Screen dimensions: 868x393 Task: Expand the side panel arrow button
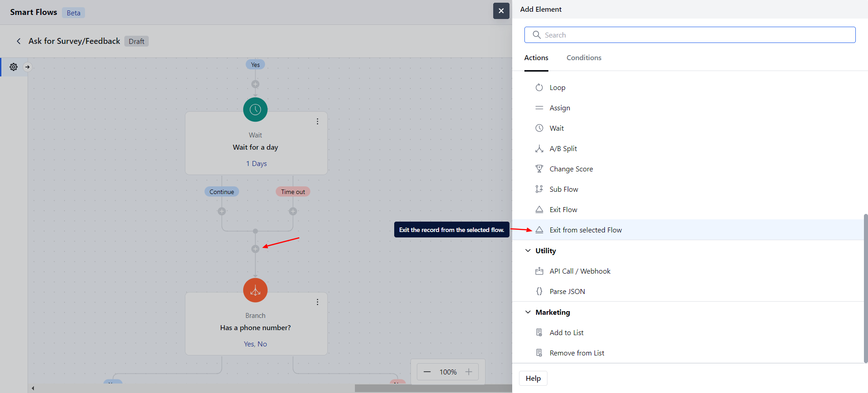(x=28, y=67)
